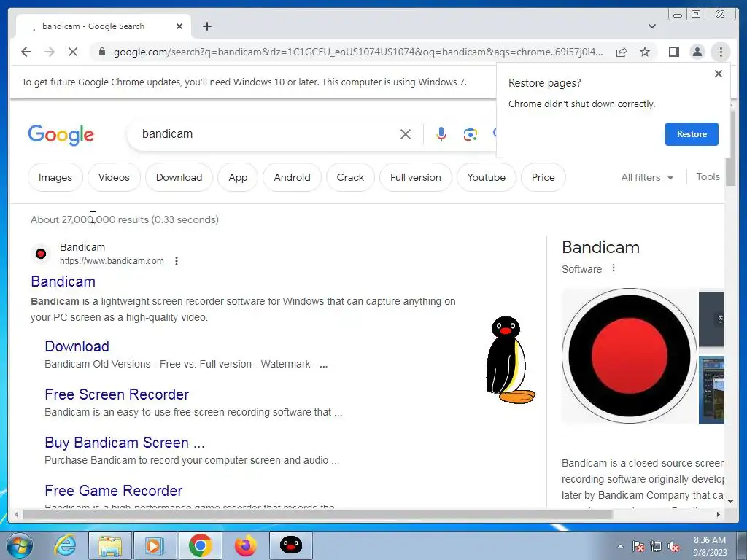Screen dimensions: 747x560
Task: Bookmark this page with the star icon
Action: 645,52
